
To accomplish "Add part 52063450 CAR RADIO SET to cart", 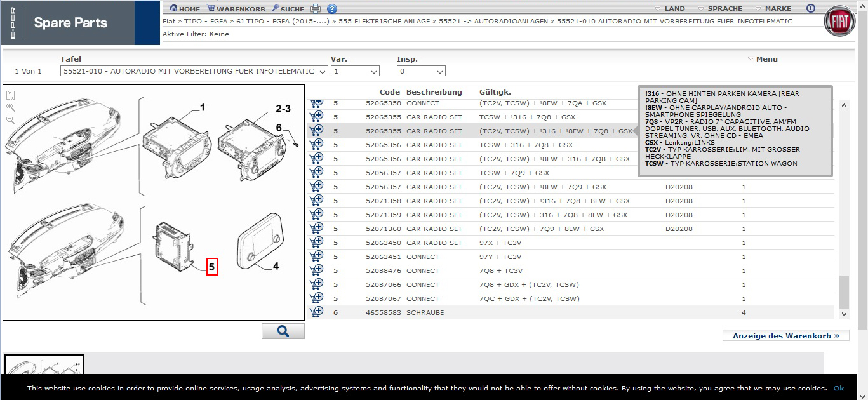I will [317, 242].
